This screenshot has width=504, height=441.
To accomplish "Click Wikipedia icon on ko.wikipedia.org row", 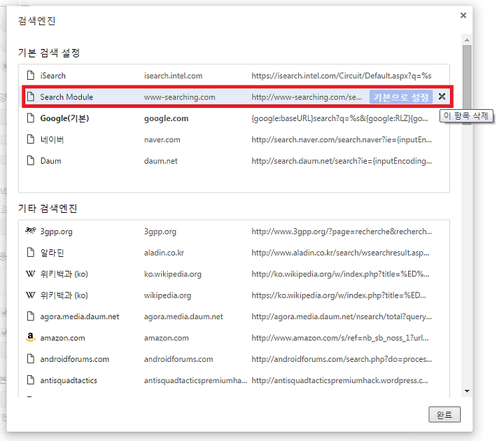I will [31, 274].
